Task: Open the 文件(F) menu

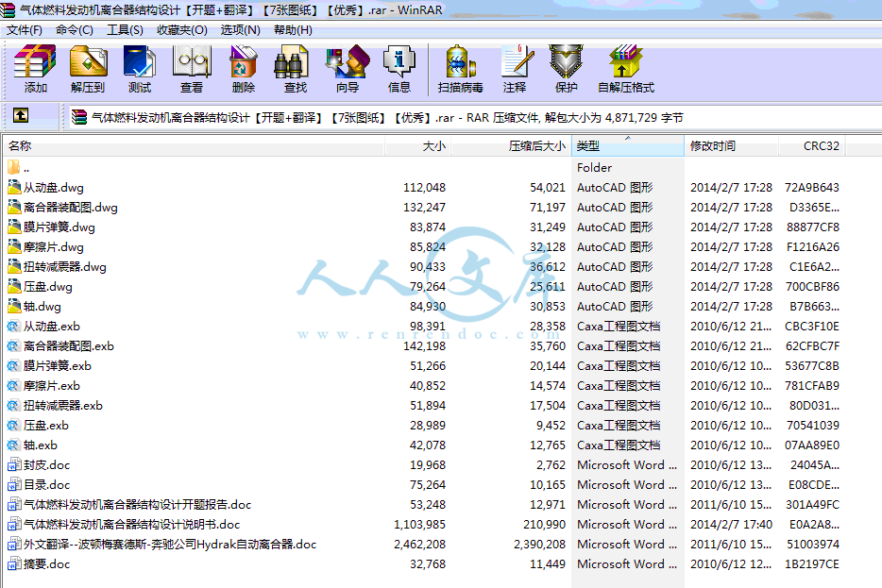Action: point(25,30)
